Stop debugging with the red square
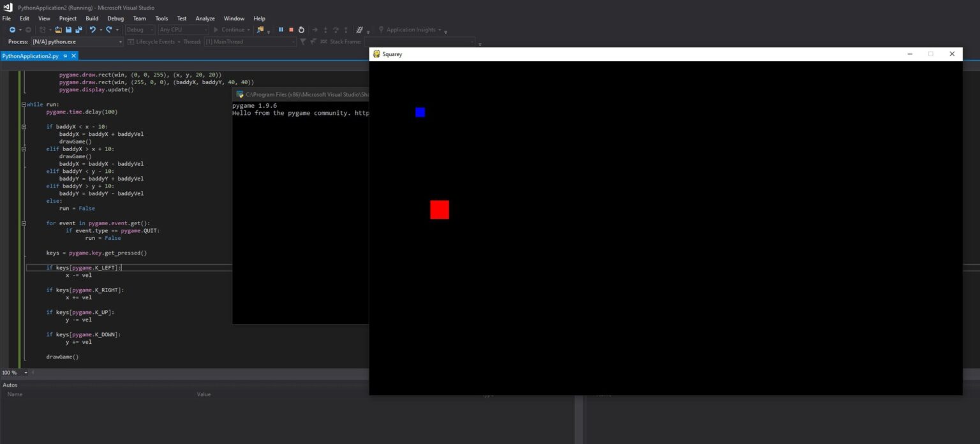 pyautogui.click(x=291, y=30)
